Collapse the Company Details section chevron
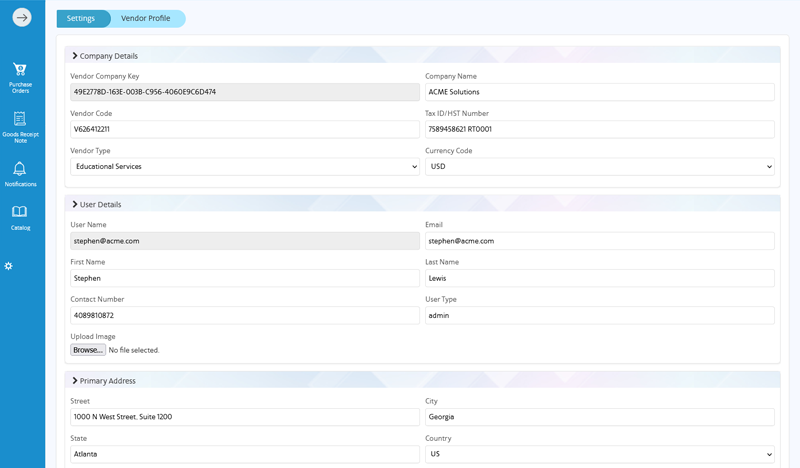 [x=75, y=56]
